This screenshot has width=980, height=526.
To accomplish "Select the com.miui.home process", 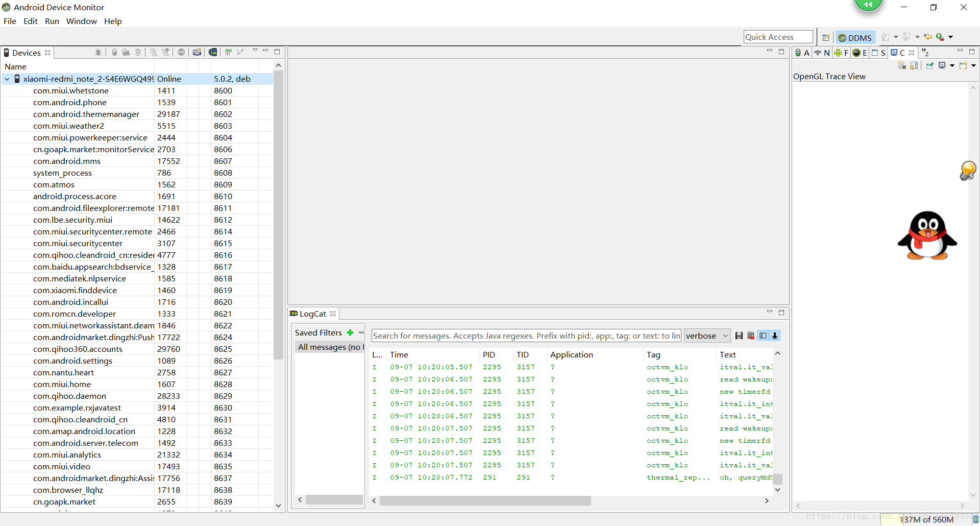I will pos(137,385).
